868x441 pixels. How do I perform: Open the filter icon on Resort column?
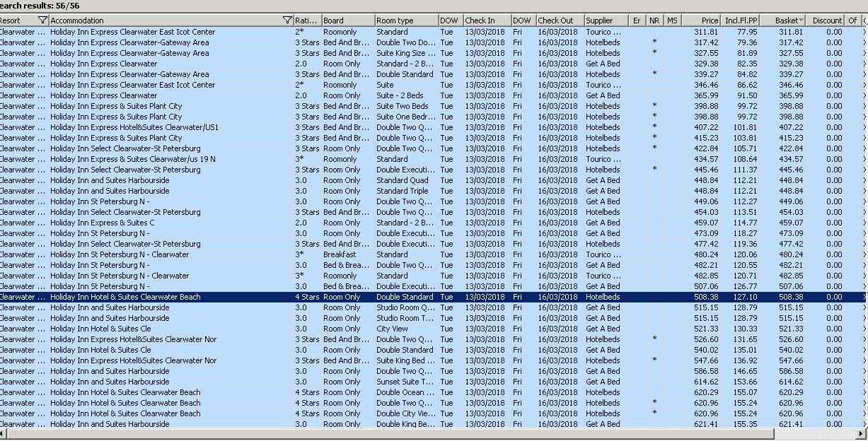pyautogui.click(x=42, y=20)
